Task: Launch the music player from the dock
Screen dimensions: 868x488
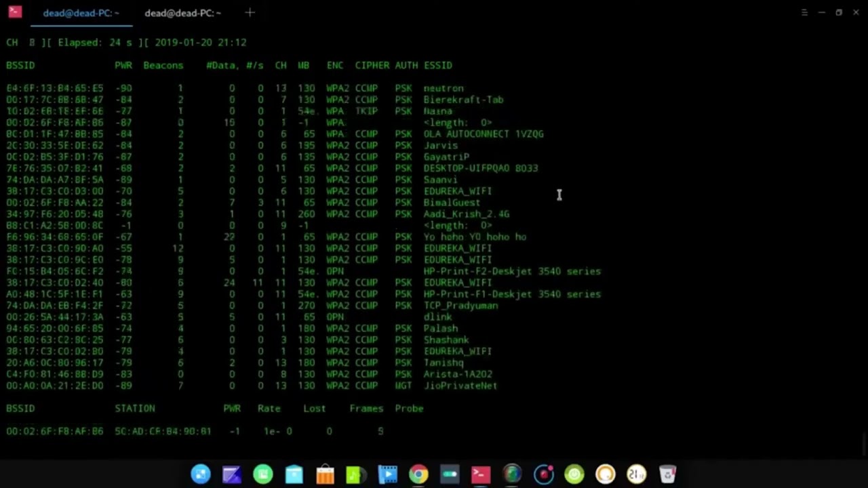Action: (356, 474)
